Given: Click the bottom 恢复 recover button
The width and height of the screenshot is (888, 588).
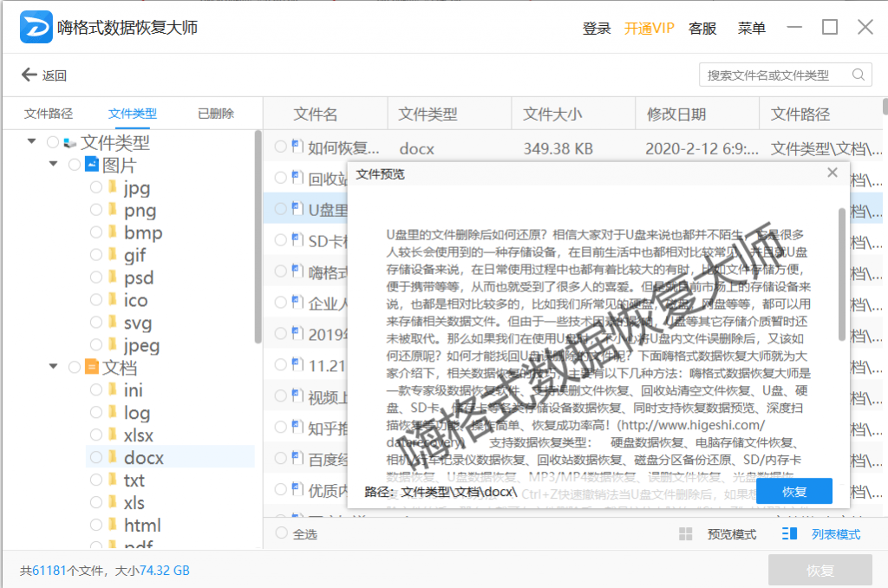Looking at the screenshot, I should [820, 570].
